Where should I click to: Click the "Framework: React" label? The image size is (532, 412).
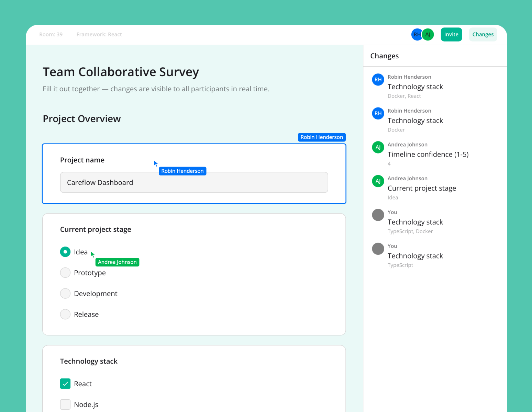99,34
